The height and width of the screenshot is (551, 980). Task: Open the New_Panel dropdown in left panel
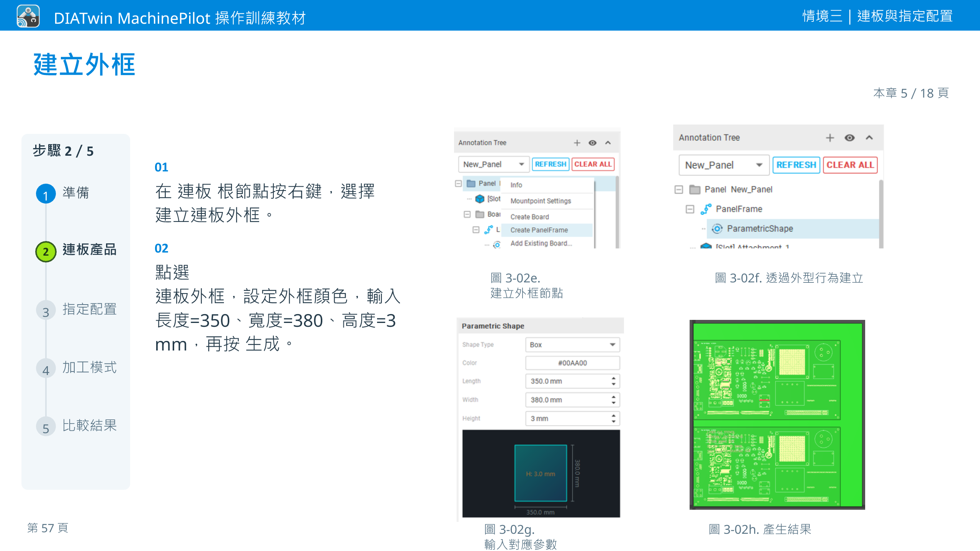494,164
